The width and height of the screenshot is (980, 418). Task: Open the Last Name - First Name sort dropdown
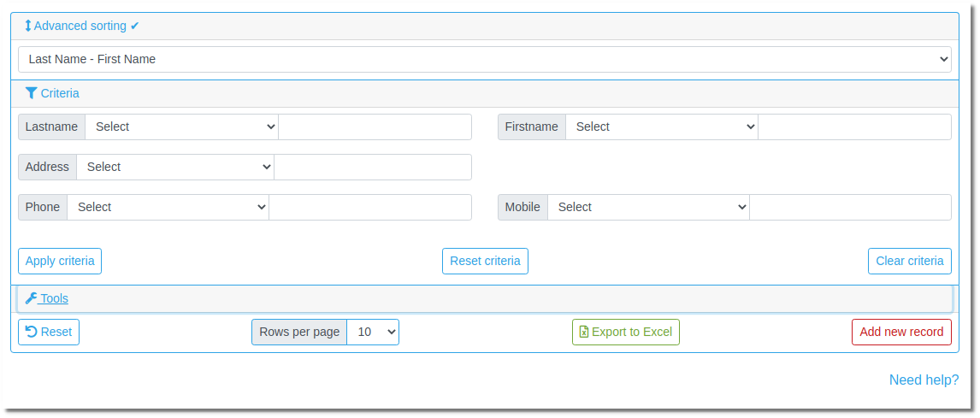[x=484, y=59]
